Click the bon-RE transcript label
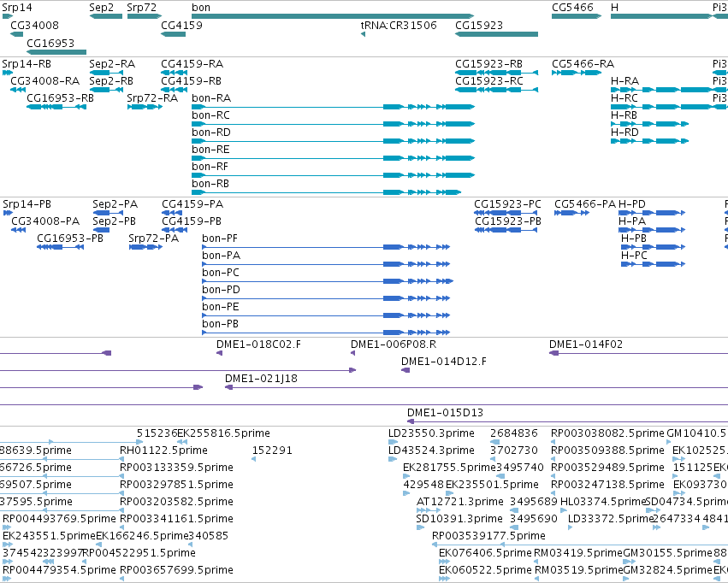 210,150
